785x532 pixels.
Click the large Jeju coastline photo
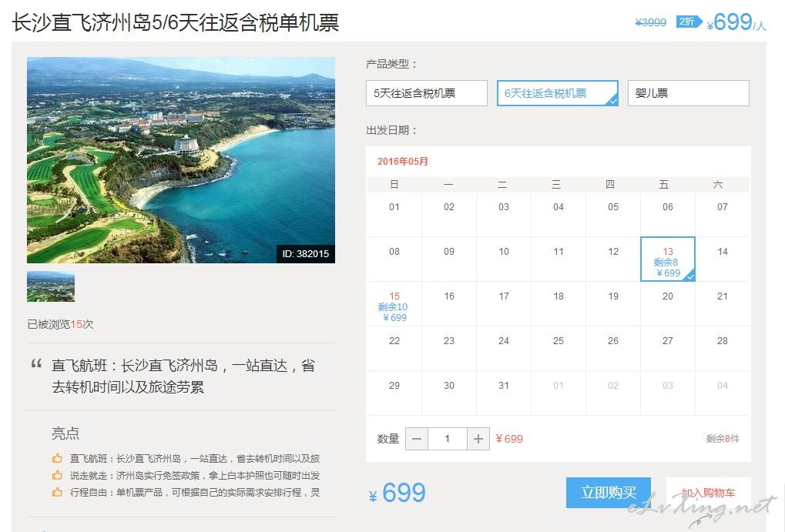pyautogui.click(x=181, y=159)
